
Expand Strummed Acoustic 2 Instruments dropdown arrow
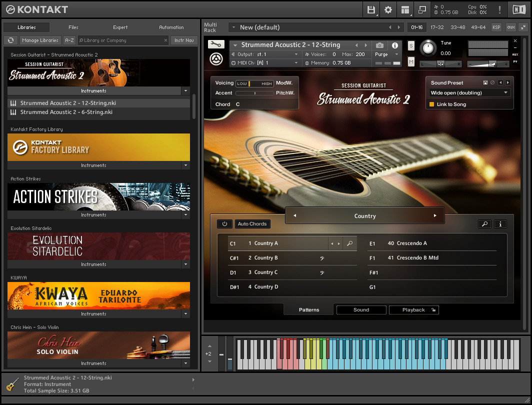185,91
